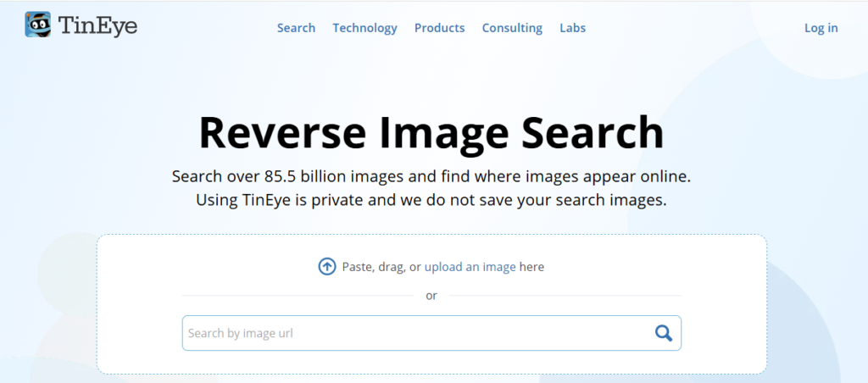Open the Search menu item

[296, 28]
